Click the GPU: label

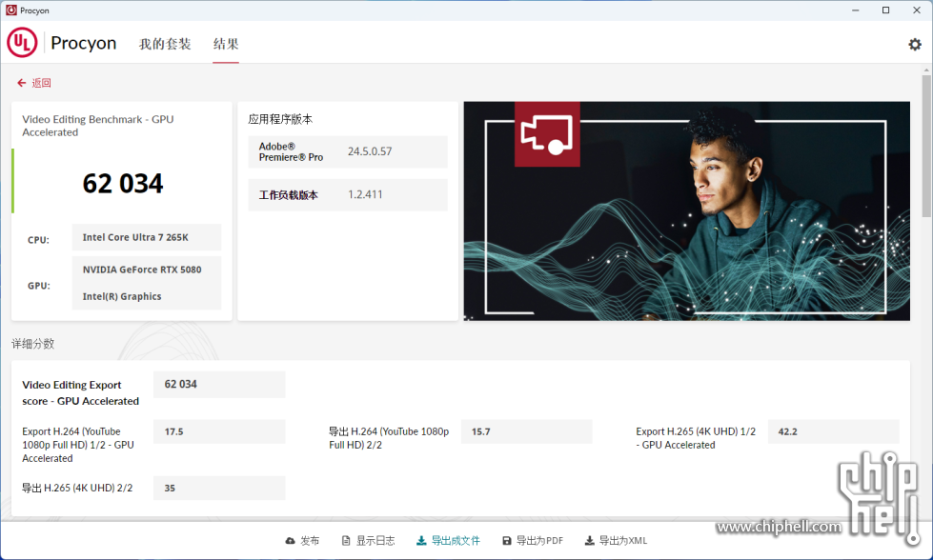coord(39,286)
